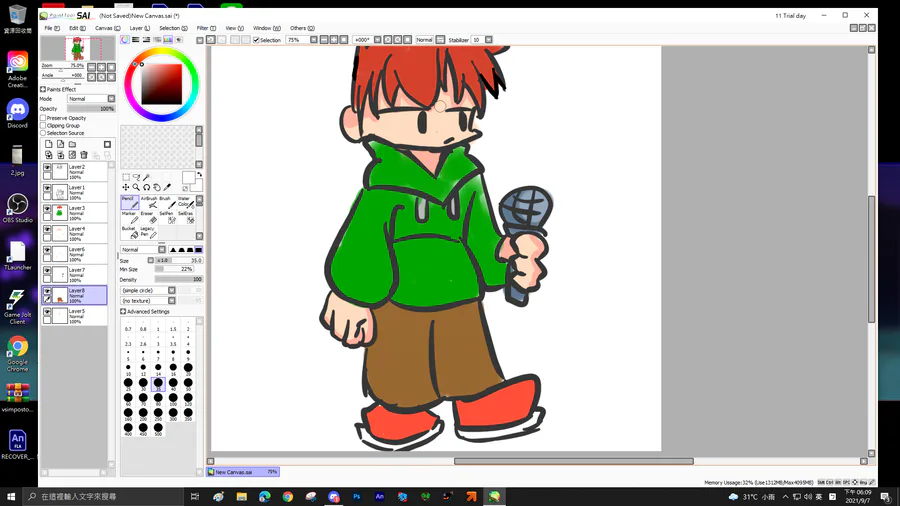Adjust the brush Density slider
The image size is (900, 506).
(178, 279)
